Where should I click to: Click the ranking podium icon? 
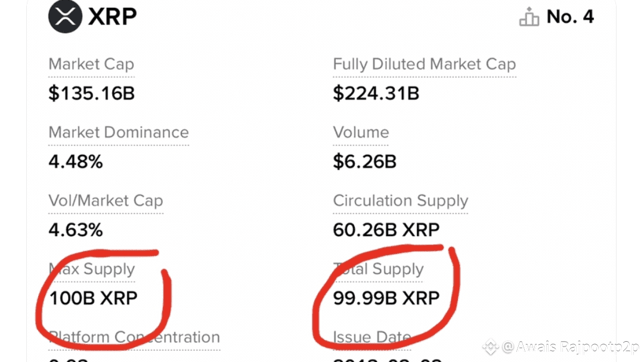(529, 18)
